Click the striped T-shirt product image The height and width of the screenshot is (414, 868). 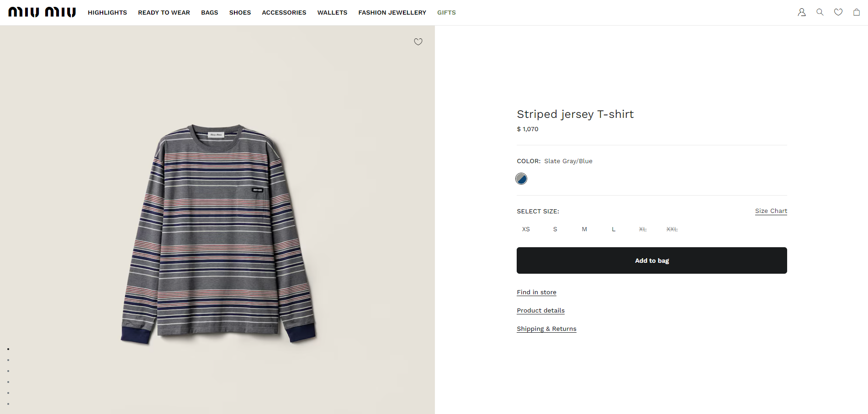pyautogui.click(x=218, y=233)
